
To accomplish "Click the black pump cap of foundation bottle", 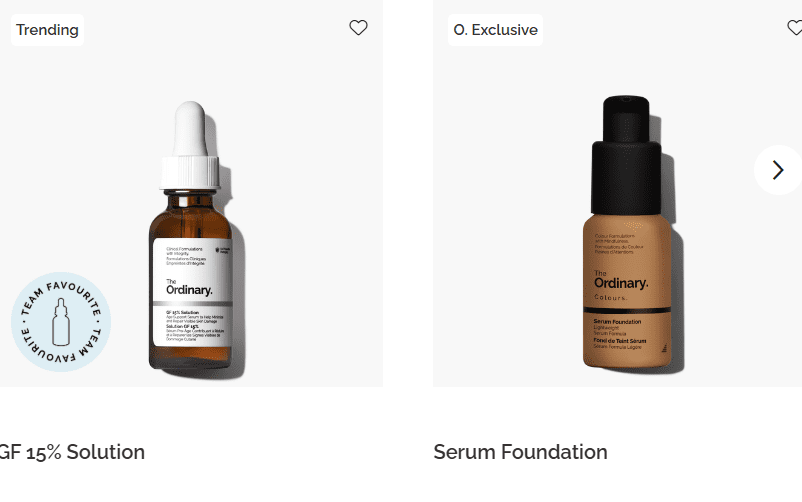I will tap(626, 155).
